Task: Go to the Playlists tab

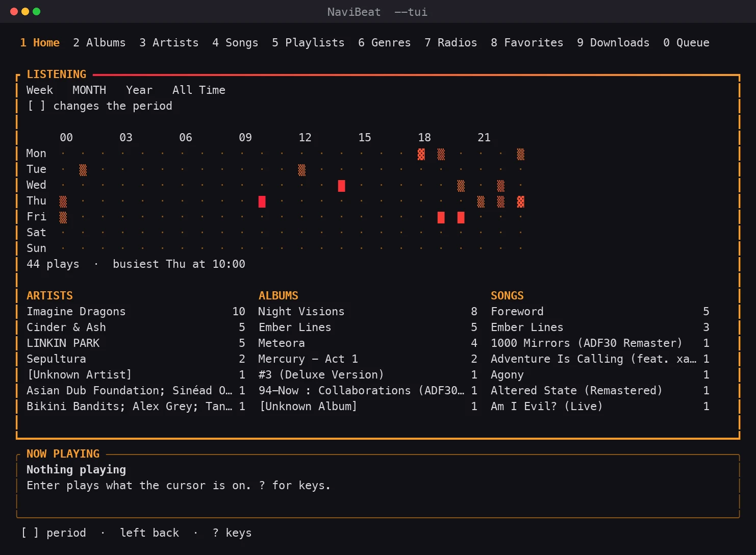Action: (308, 43)
